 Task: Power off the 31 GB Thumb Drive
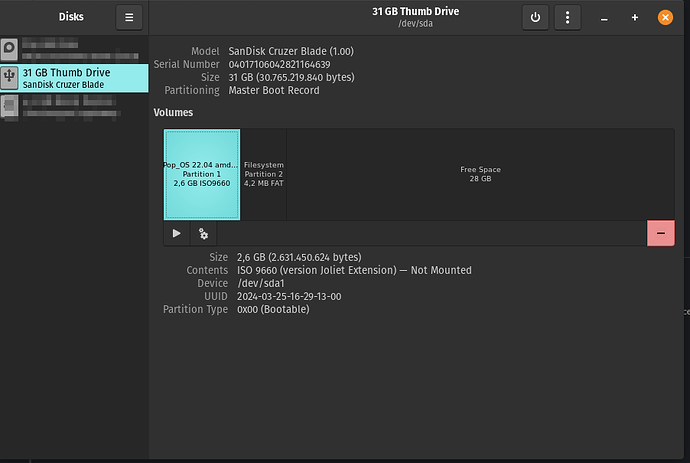[x=535, y=18]
